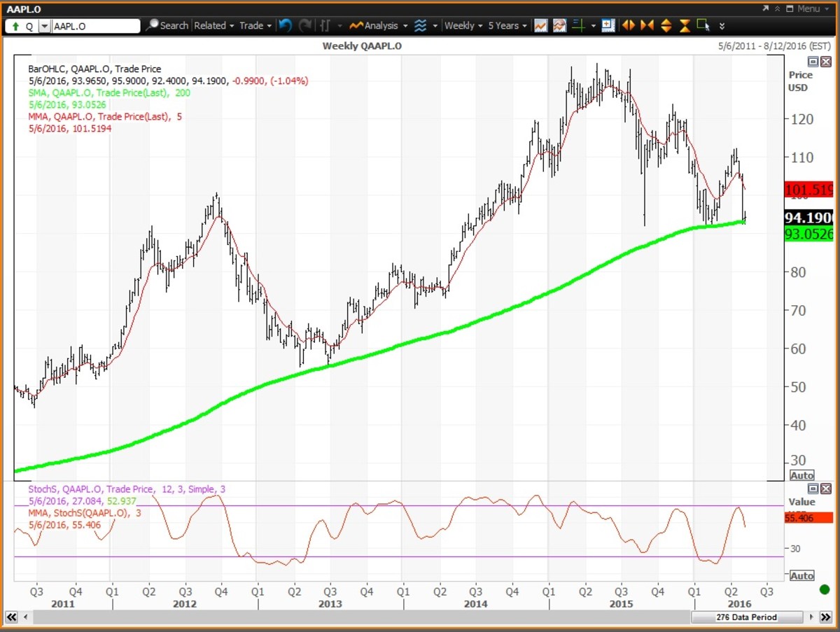Open the Related menu

213,25
